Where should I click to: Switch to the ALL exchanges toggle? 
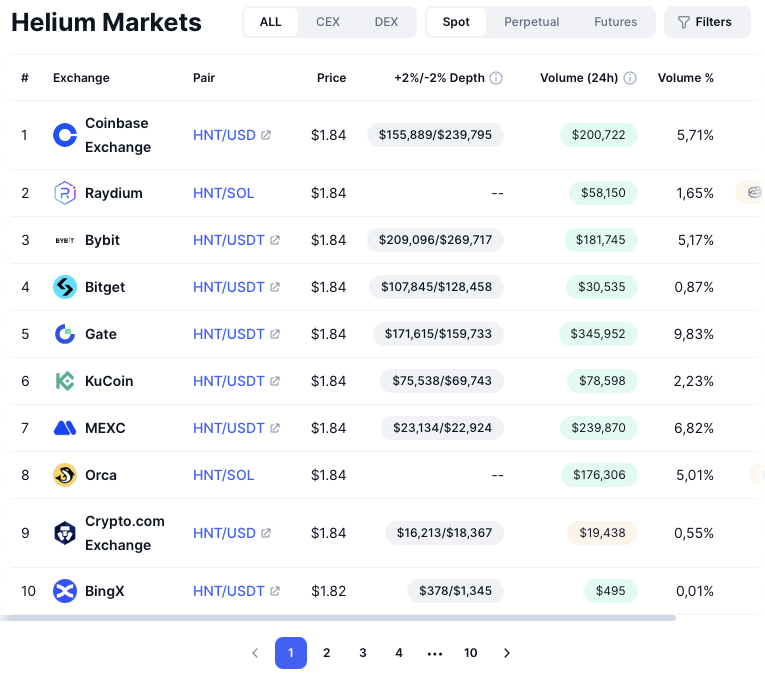point(271,22)
